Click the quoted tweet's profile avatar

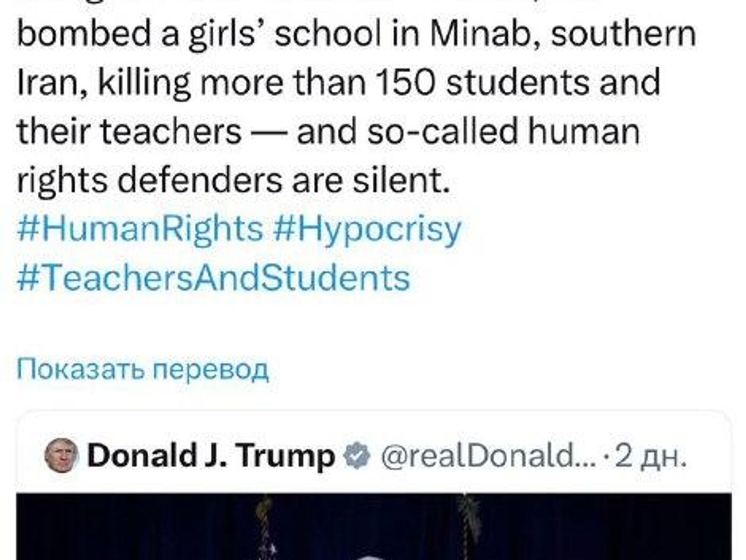(x=61, y=455)
